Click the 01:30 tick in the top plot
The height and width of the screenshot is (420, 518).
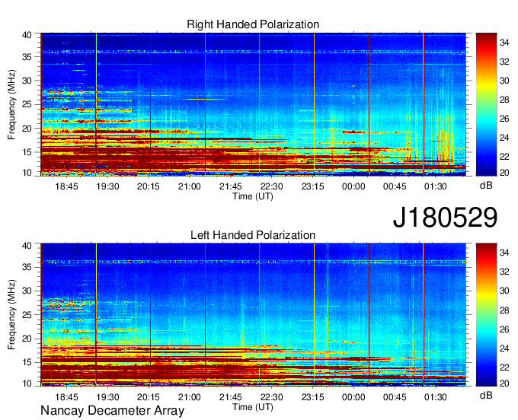click(x=436, y=186)
